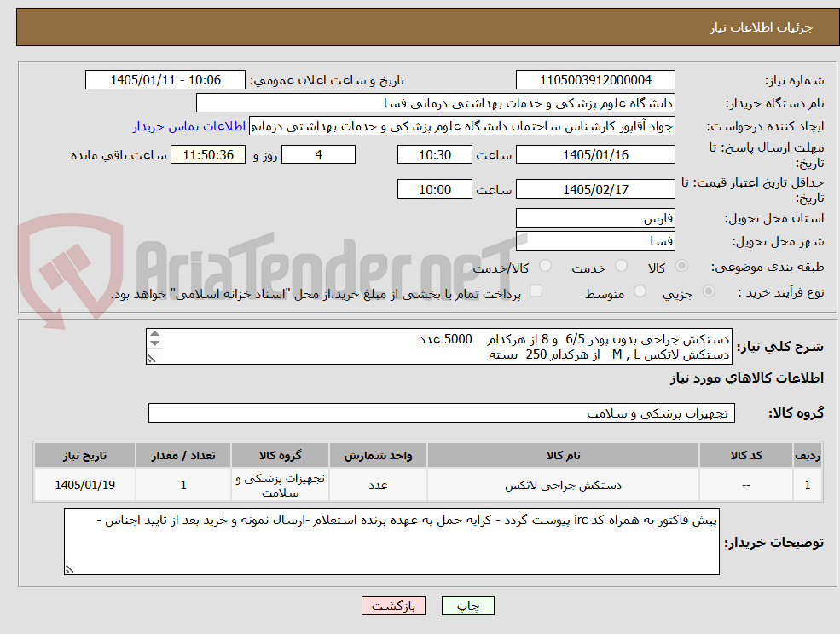This screenshot has height=634, width=840.
Task: Click resize handle of buyer notes box
Action: 69,570
